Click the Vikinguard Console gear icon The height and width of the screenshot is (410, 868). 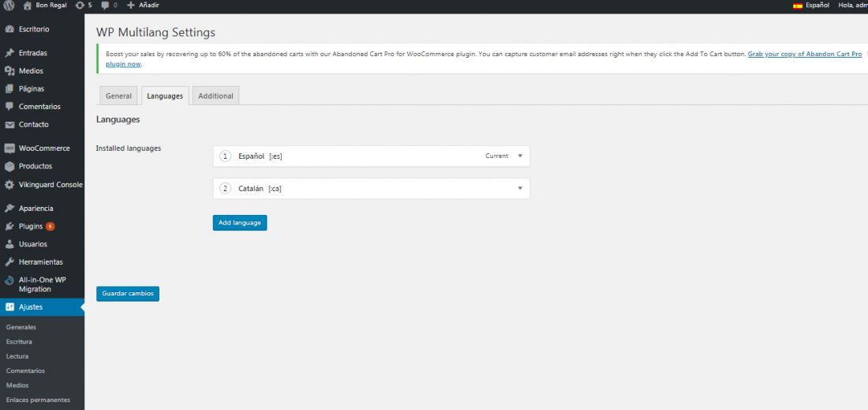(9, 185)
